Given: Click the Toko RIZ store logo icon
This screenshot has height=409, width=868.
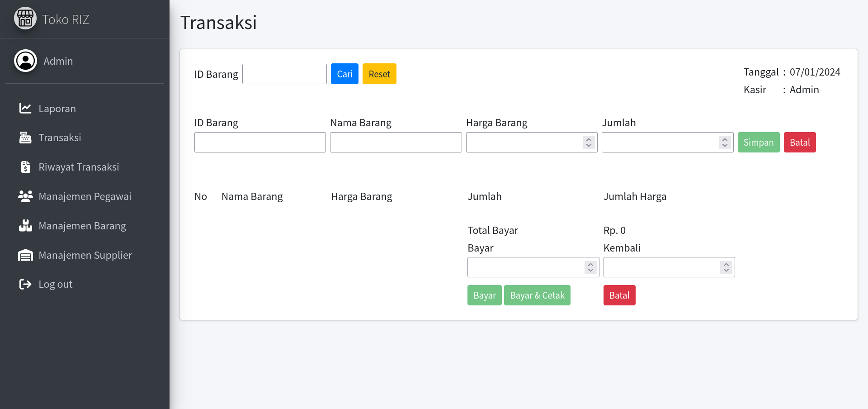Looking at the screenshot, I should point(25,19).
